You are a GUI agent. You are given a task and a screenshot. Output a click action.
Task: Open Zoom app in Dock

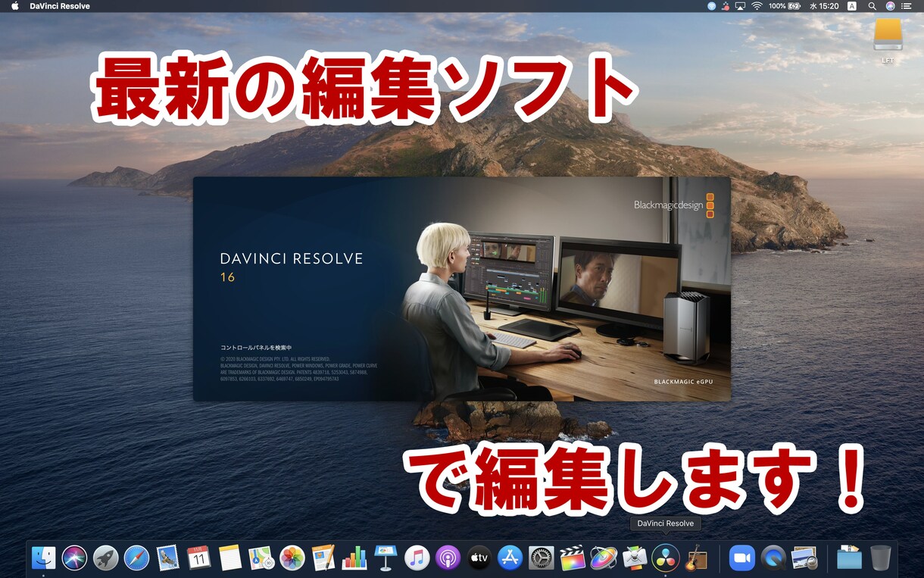pyautogui.click(x=742, y=558)
